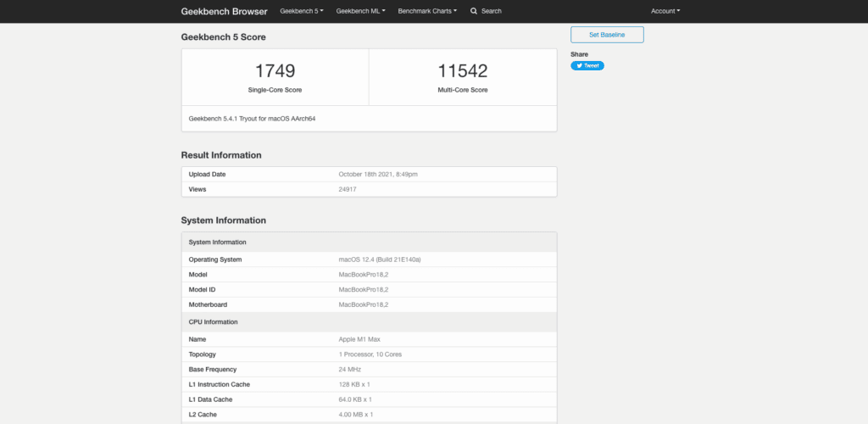Select the topology 1 Processor, 10 Cores
Image resolution: width=868 pixels, height=424 pixels.
tap(370, 354)
